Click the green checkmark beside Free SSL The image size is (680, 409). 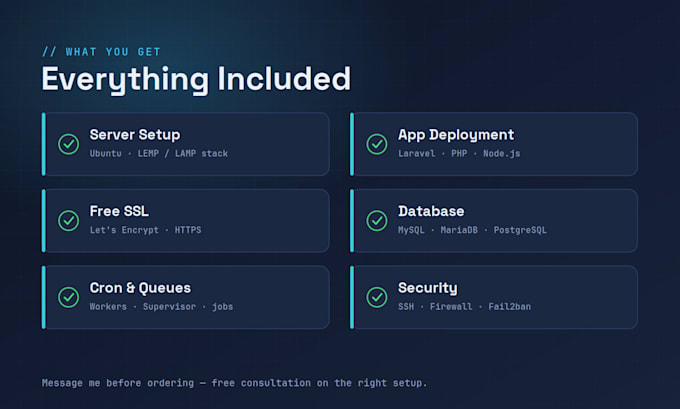tap(69, 220)
